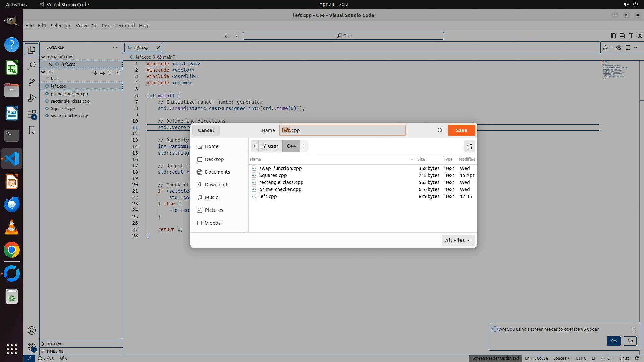The height and width of the screenshot is (362, 644).
Task: Open the Terminal menu
Action: click(x=124, y=26)
